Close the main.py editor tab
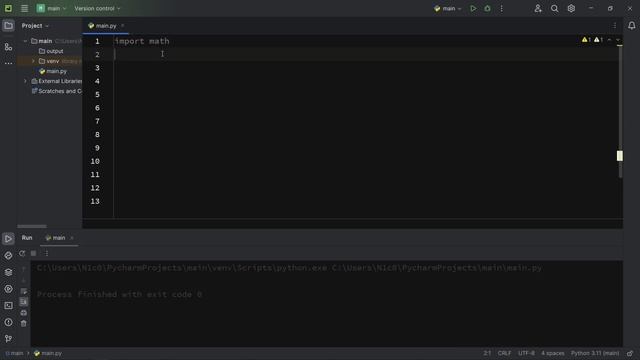The height and width of the screenshot is (360, 640). [x=122, y=25]
